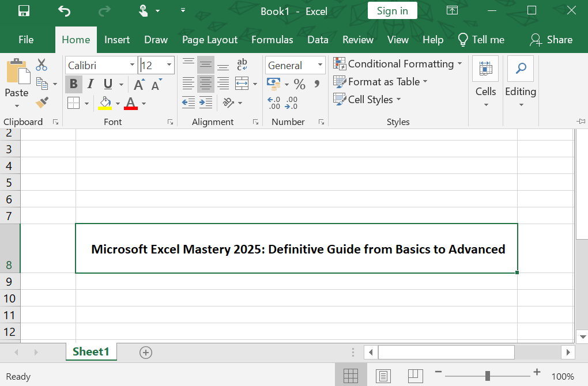Open the font size dropdown arrow

click(x=169, y=65)
